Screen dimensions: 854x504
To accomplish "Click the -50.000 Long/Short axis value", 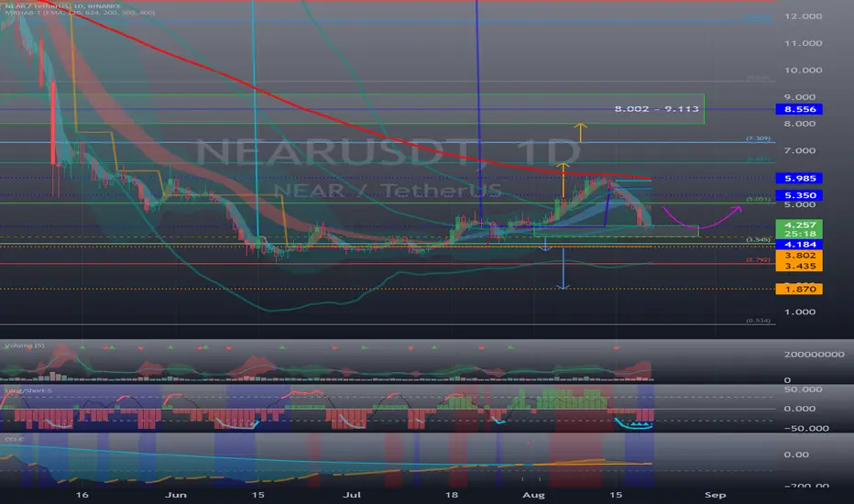I will coord(806,428).
